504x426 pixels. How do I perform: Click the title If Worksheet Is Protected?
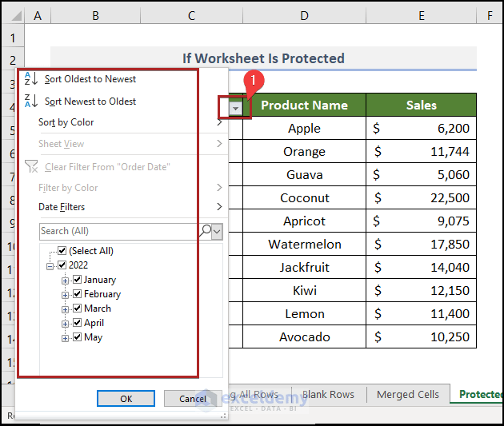263,58
